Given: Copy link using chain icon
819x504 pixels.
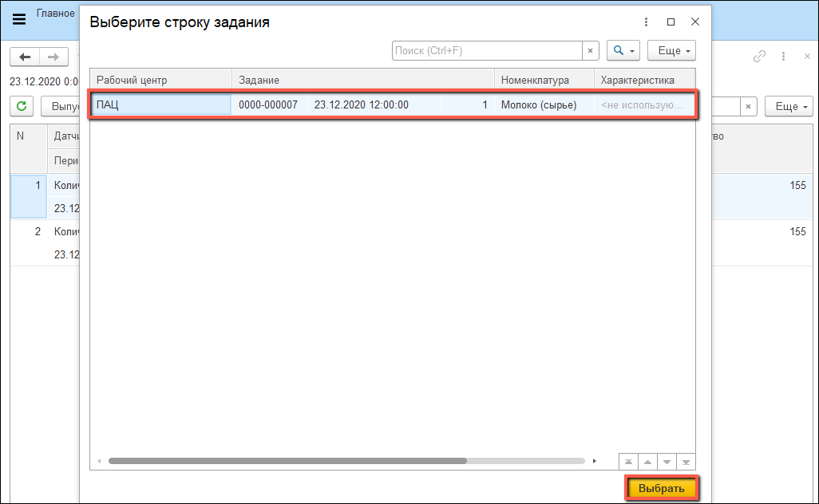Looking at the screenshot, I should pos(760,57).
